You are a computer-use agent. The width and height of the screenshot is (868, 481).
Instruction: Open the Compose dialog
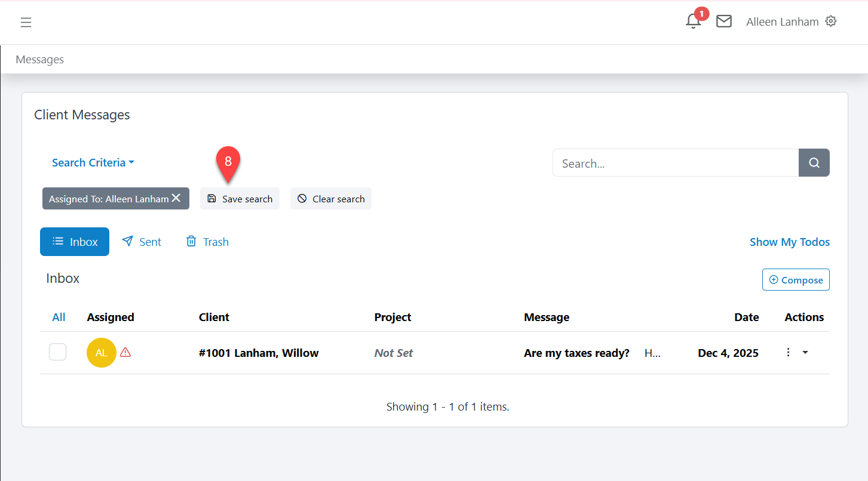[x=796, y=279]
